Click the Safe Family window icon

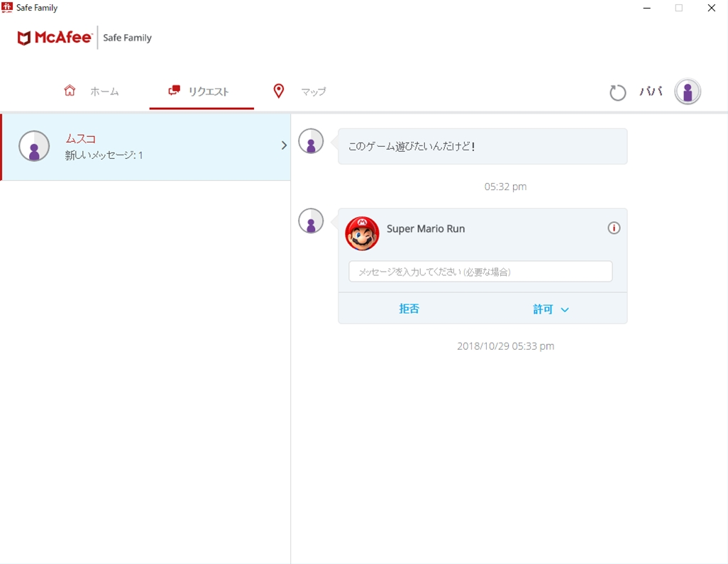[7, 7]
